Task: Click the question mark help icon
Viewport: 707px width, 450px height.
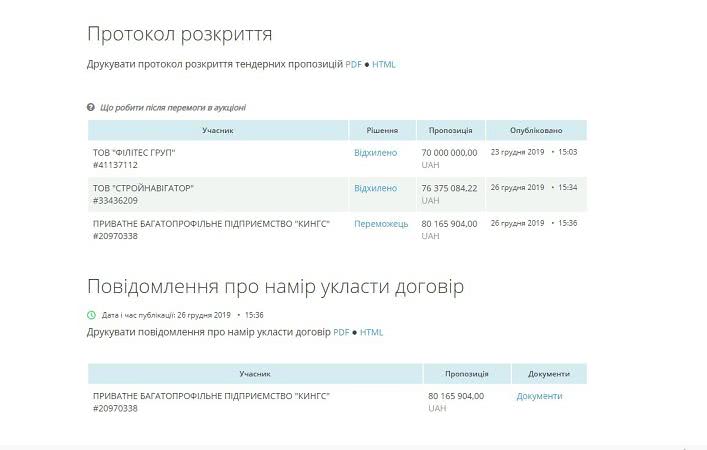Action: tap(91, 107)
